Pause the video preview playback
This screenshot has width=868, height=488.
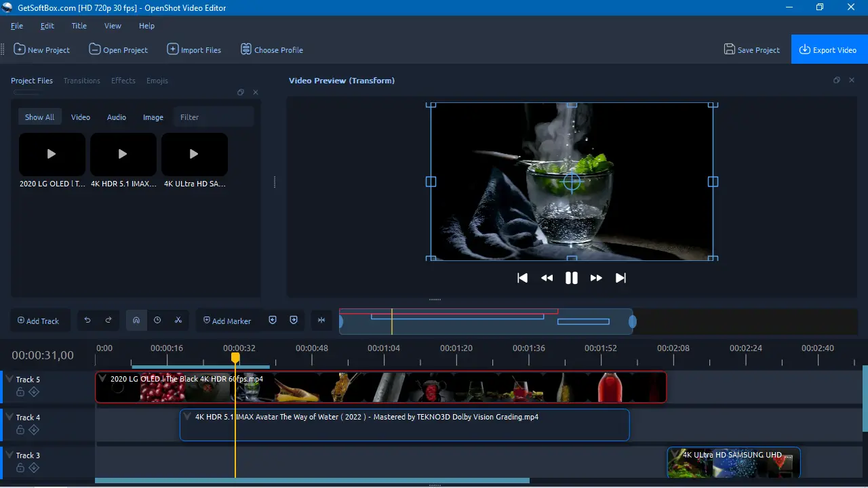(x=572, y=278)
